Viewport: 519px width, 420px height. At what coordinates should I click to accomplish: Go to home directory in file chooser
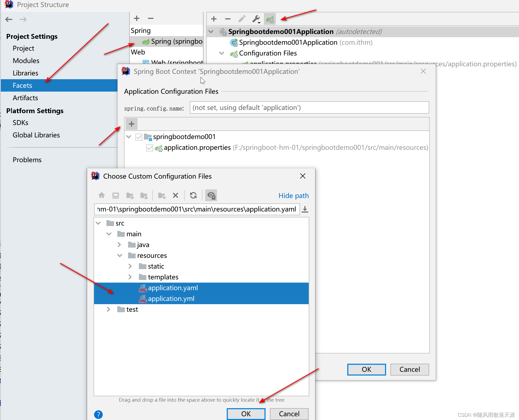point(102,195)
